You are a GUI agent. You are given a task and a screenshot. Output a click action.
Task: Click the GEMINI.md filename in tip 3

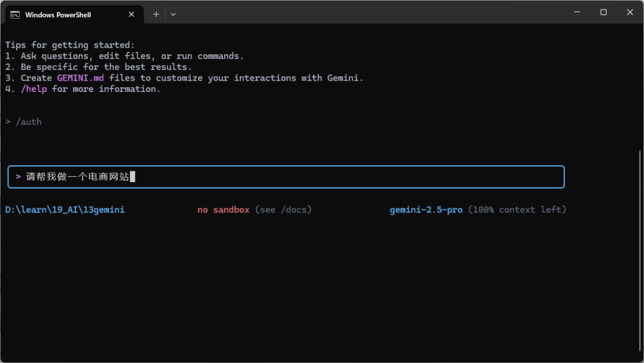click(x=80, y=78)
